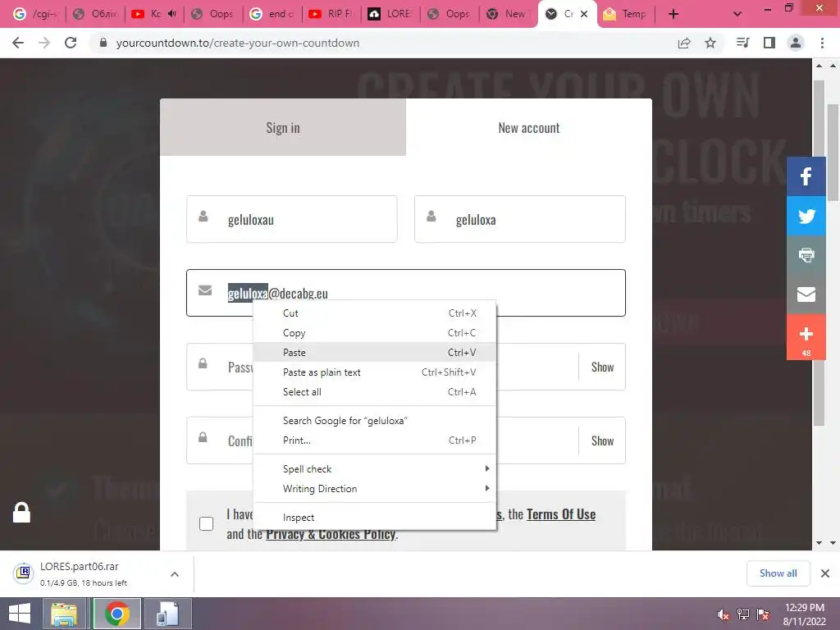The image size is (840, 630).
Task: Click the taskbar clock showing 12:29 PM
Action: pos(804,614)
